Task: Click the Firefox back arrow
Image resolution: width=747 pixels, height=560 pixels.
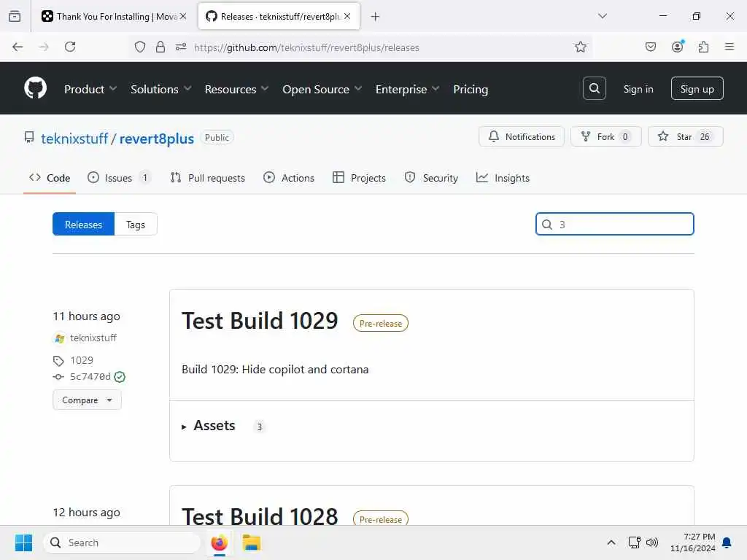Action: coord(18,47)
